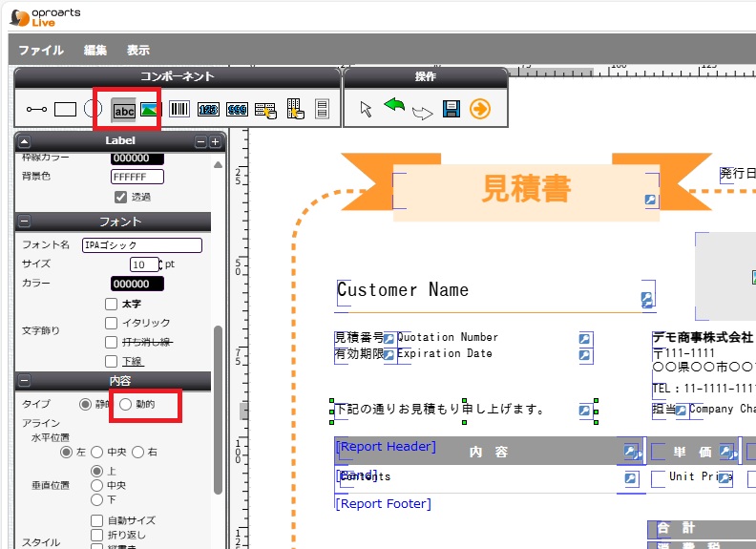
Task: Choose the arrow selection pointer tool
Action: pos(366,109)
